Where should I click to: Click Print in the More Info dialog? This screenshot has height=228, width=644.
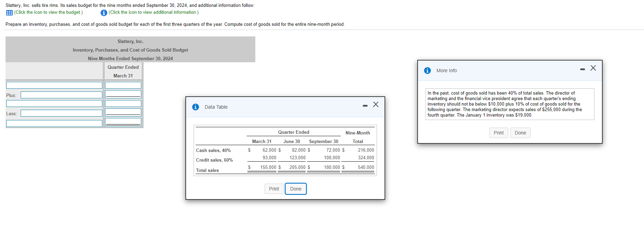tap(499, 133)
